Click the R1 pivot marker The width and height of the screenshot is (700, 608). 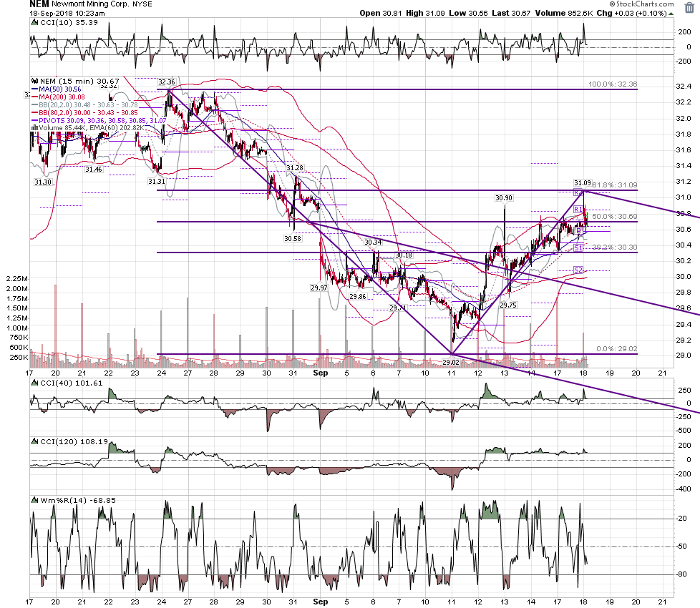click(578, 209)
